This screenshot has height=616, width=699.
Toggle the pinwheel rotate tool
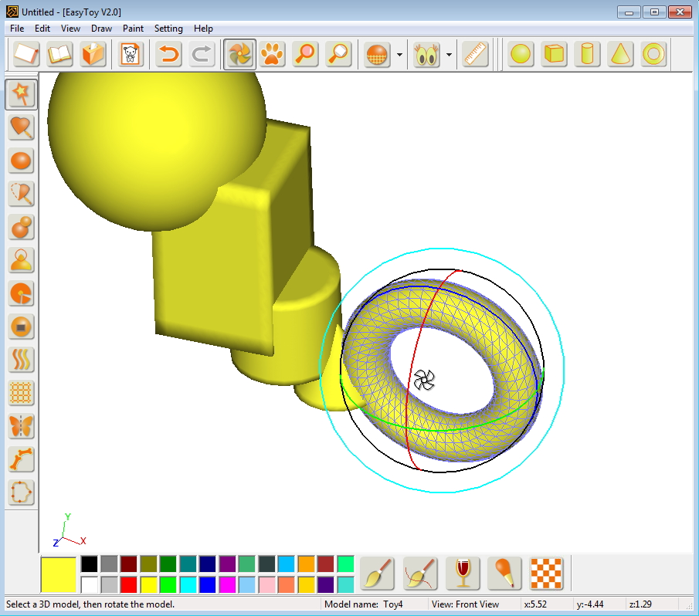(239, 54)
